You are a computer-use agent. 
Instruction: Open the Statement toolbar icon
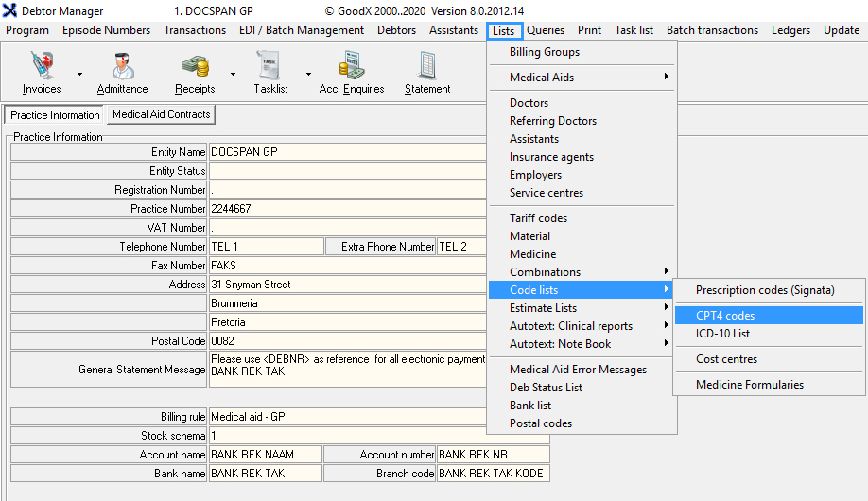coord(427,66)
